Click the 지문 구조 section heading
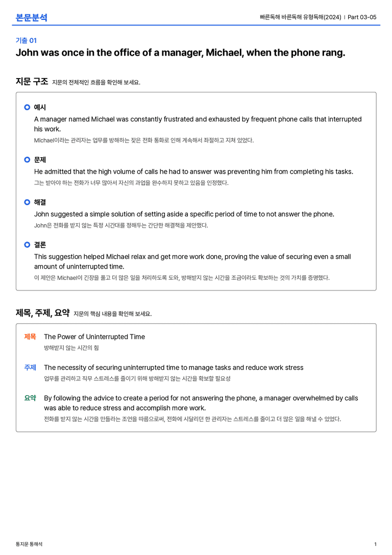Viewport: 392px width, 555px height. coord(32,81)
